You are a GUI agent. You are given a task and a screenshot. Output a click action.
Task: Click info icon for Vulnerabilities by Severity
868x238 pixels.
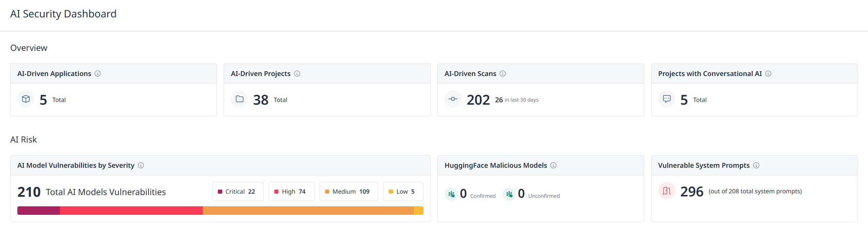pos(141,165)
